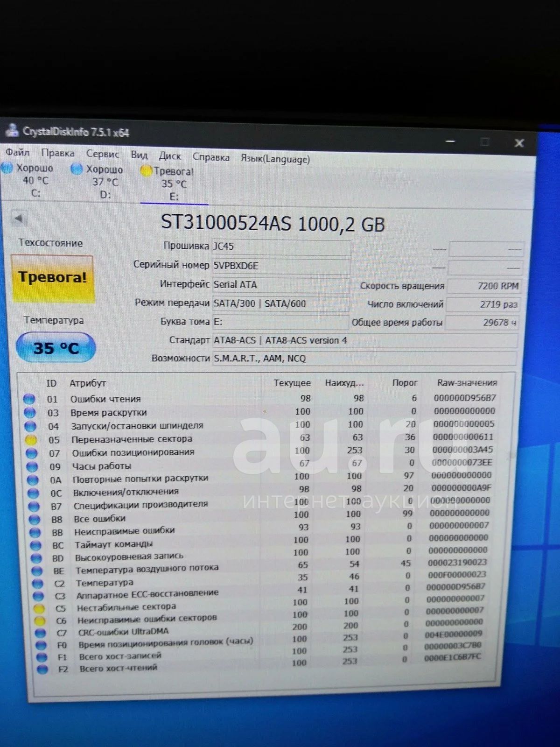Click the Прошивка field JC45
The image size is (560, 747).
281,247
